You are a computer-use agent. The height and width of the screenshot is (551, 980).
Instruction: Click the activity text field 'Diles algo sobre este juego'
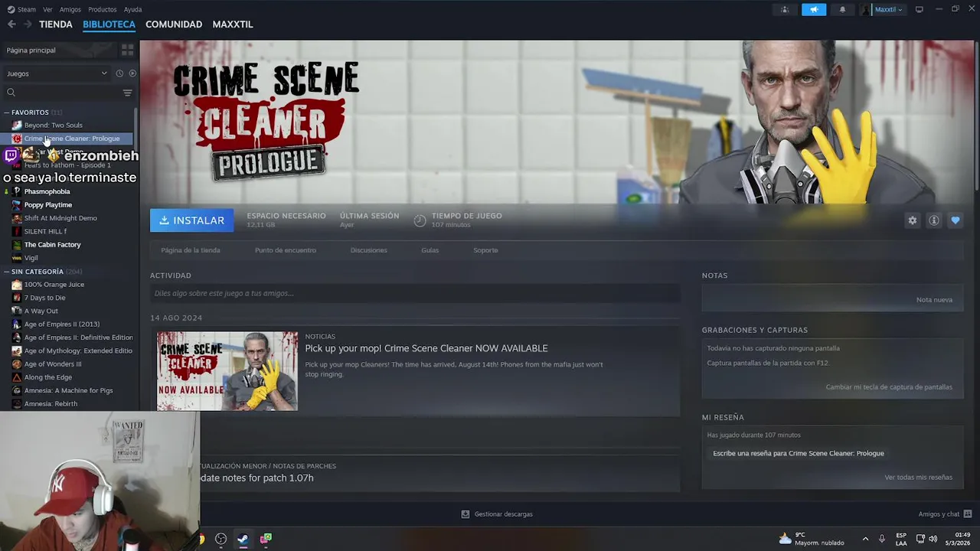415,293
